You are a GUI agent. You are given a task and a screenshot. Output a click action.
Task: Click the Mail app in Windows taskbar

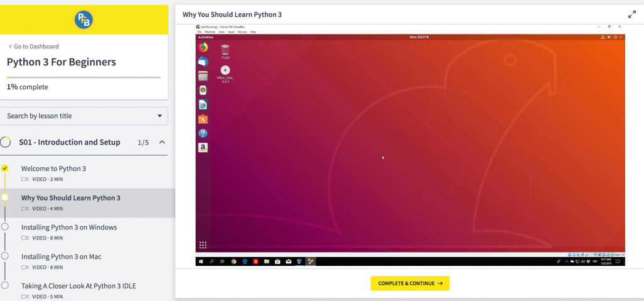coord(289,261)
